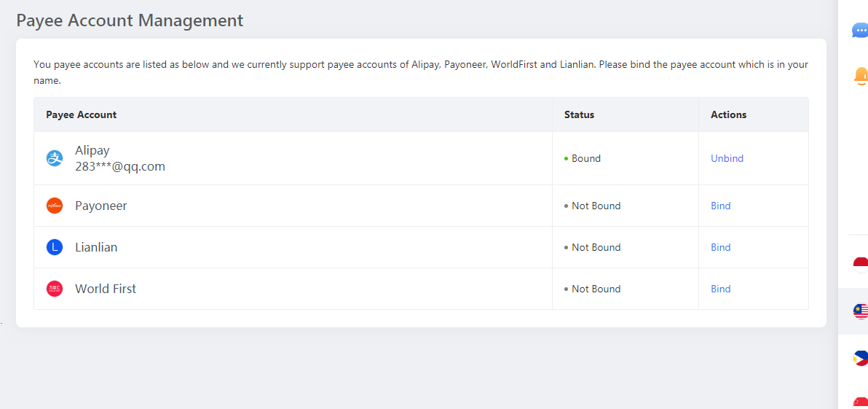Select the Malaysia flag in sidebar
This screenshot has height=409, width=868.
point(861,311)
